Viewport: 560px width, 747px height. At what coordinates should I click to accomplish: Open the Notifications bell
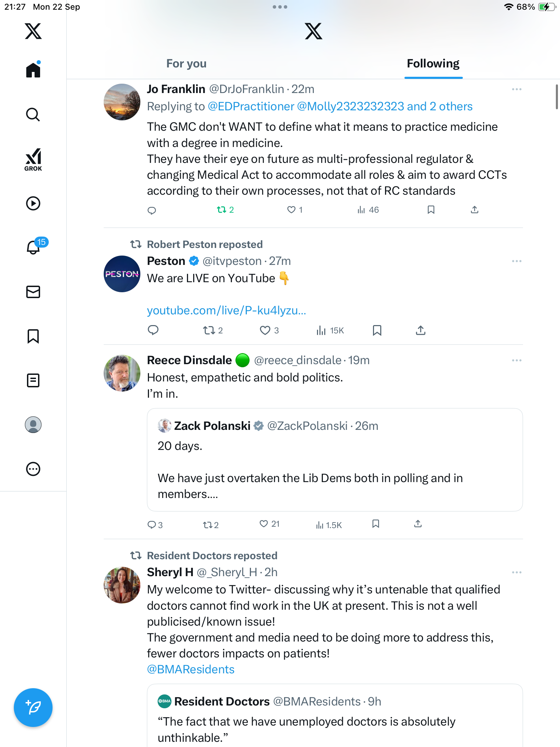pos(33,247)
